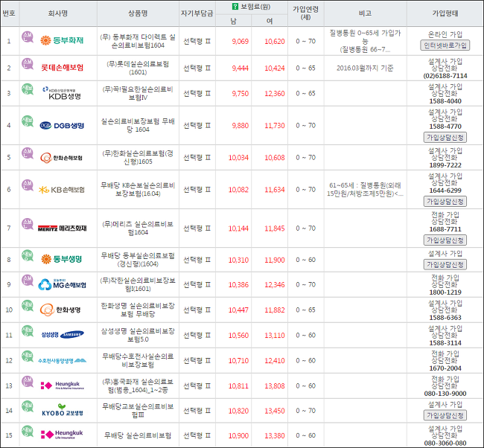The height and width of the screenshot is (448, 484).
Task: Click the 자기부담금 column header
Action: click(x=197, y=13)
